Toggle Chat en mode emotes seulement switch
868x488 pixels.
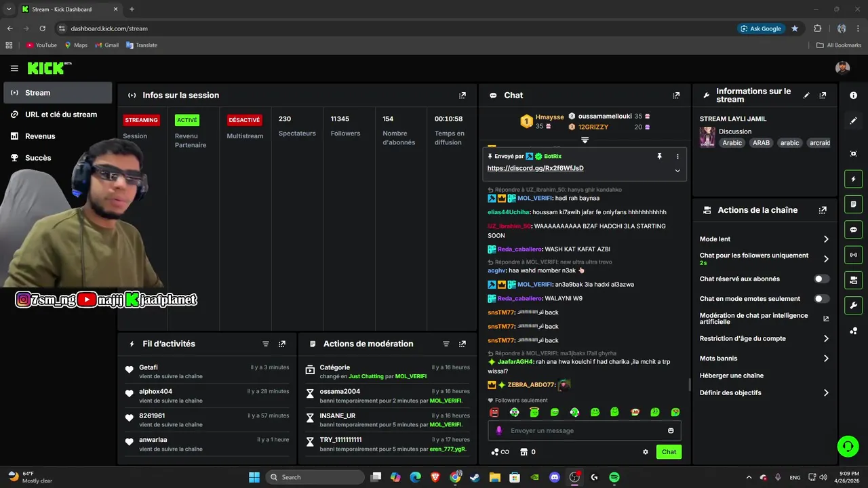821,298
